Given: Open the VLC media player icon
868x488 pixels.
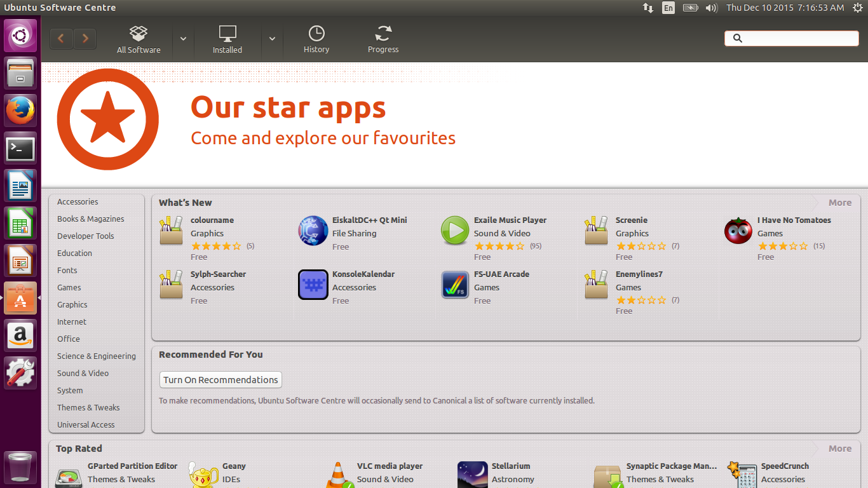Looking at the screenshot, I should [338, 475].
